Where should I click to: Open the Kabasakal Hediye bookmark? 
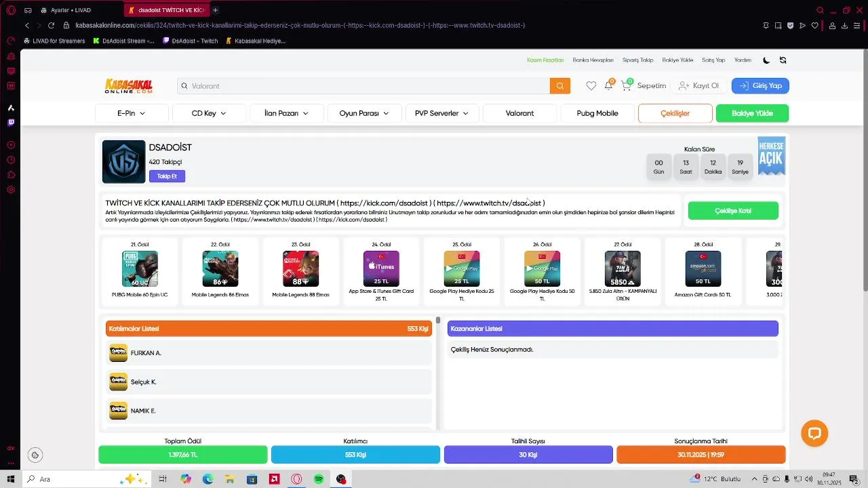255,41
